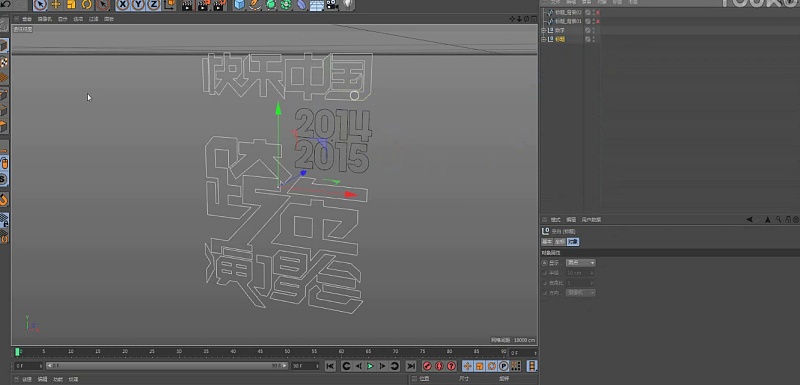Click red X tag on 01 spline row

pos(598,21)
